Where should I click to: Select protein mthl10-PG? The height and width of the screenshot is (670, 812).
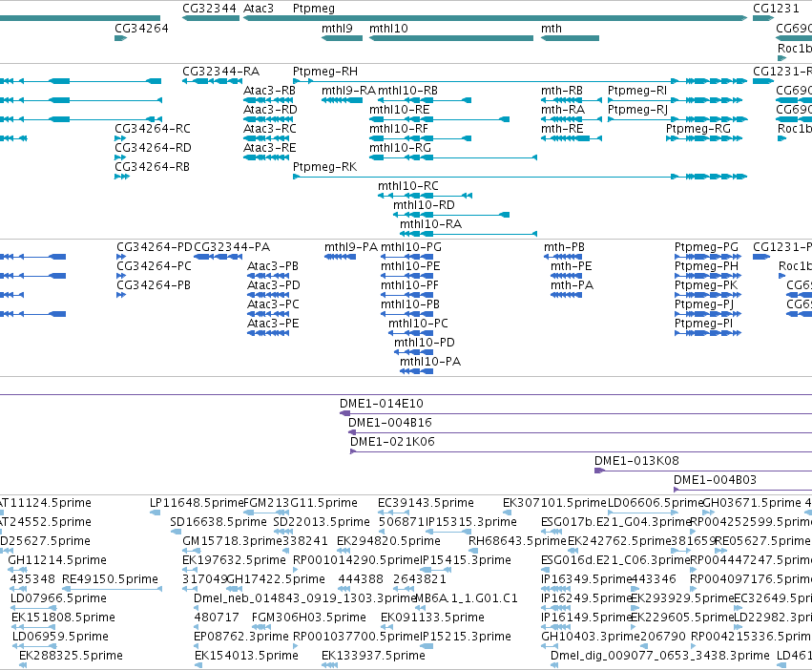click(x=411, y=247)
